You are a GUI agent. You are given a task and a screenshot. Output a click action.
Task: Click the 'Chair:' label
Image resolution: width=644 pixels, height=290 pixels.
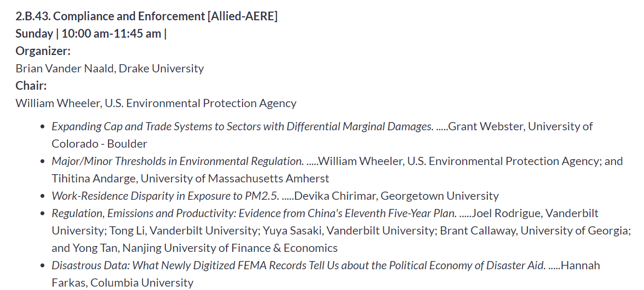coord(31,85)
